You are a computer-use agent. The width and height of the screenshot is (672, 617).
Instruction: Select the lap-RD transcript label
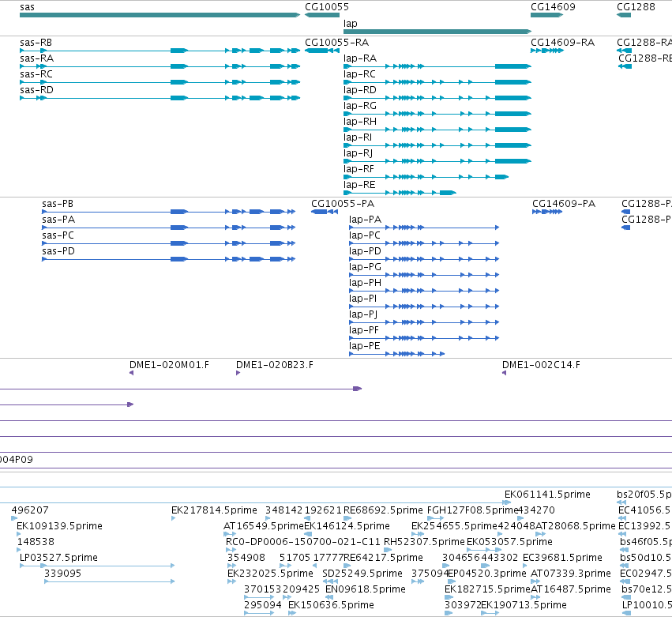360,90
